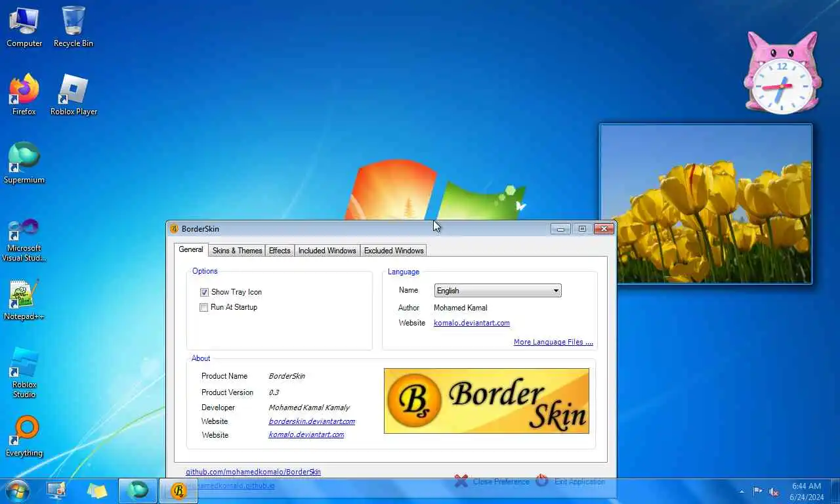Click the Close Preference button label

pyautogui.click(x=501, y=482)
